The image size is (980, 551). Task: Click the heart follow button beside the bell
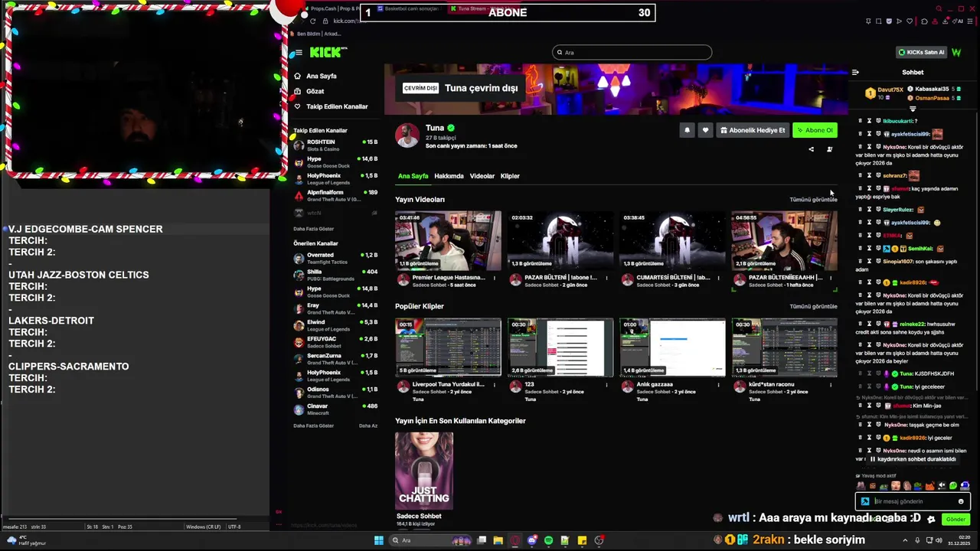click(705, 130)
